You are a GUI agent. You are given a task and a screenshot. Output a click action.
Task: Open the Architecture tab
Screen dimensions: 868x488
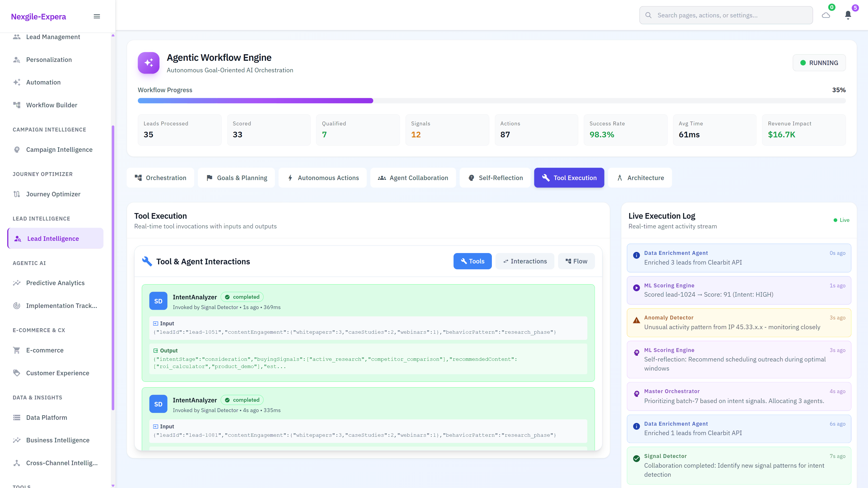pos(640,178)
